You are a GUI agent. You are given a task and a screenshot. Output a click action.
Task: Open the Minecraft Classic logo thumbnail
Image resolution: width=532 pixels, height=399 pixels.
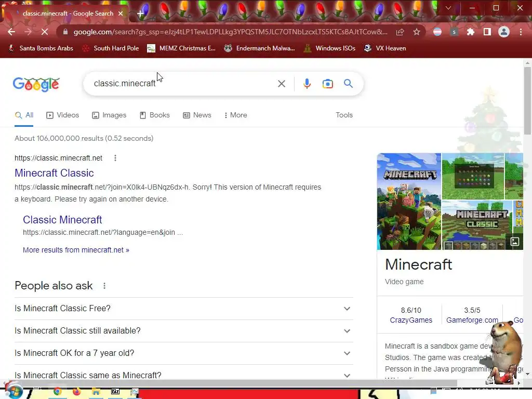coord(477,225)
